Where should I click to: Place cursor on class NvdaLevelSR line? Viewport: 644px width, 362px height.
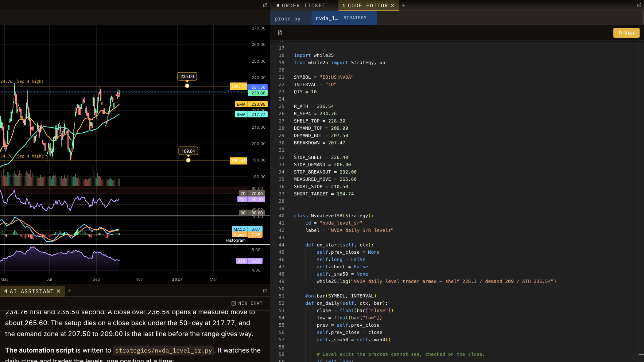tap(334, 216)
